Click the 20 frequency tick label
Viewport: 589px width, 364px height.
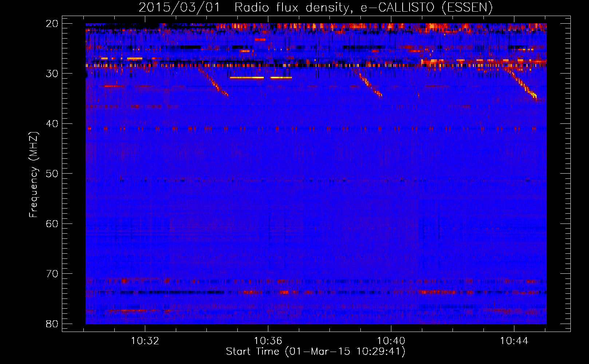(x=52, y=24)
